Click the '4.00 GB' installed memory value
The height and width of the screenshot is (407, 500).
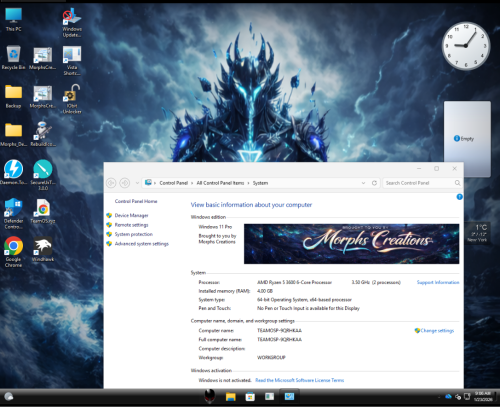pyautogui.click(x=265, y=291)
